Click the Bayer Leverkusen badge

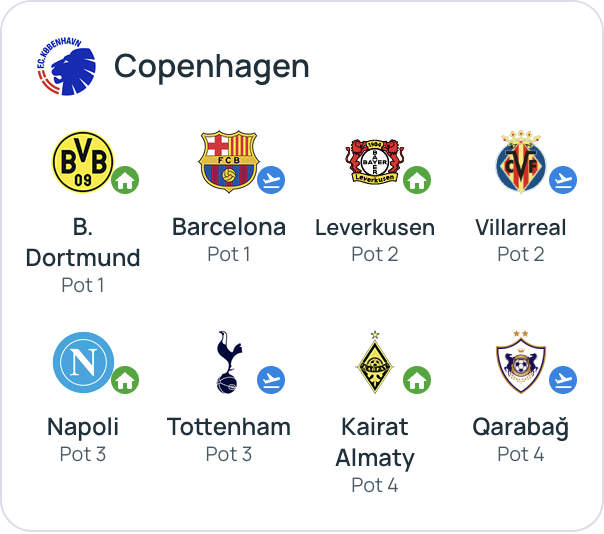tap(374, 162)
